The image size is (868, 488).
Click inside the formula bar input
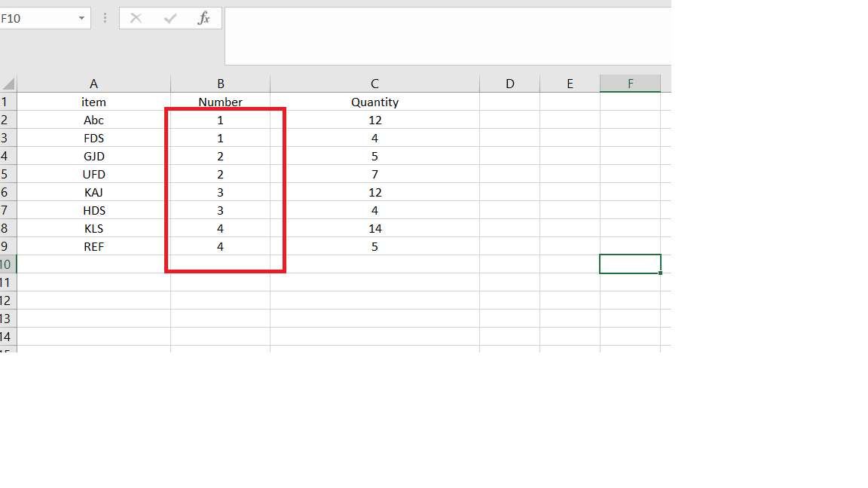point(448,36)
